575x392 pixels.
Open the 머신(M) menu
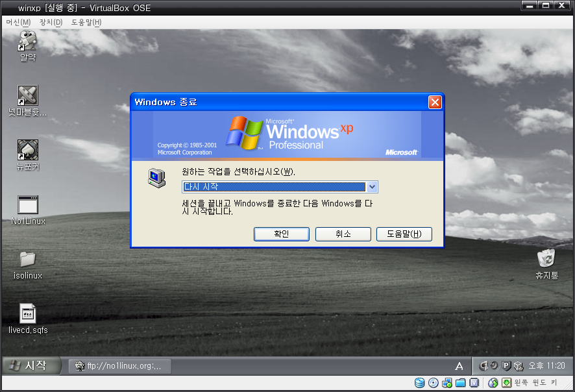point(18,22)
